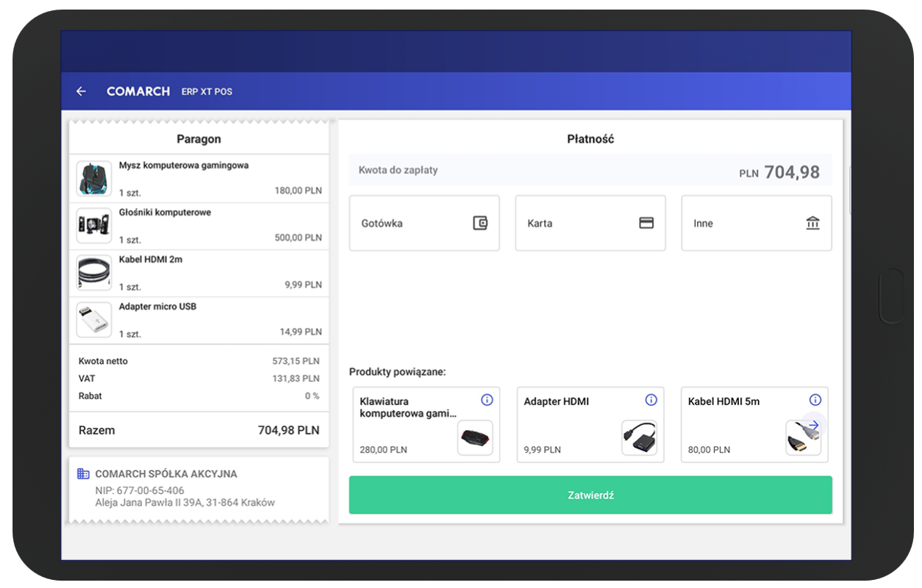Screen dimensions: 922x588
Task: Open info icon for Adapter HDMI
Action: point(651,400)
